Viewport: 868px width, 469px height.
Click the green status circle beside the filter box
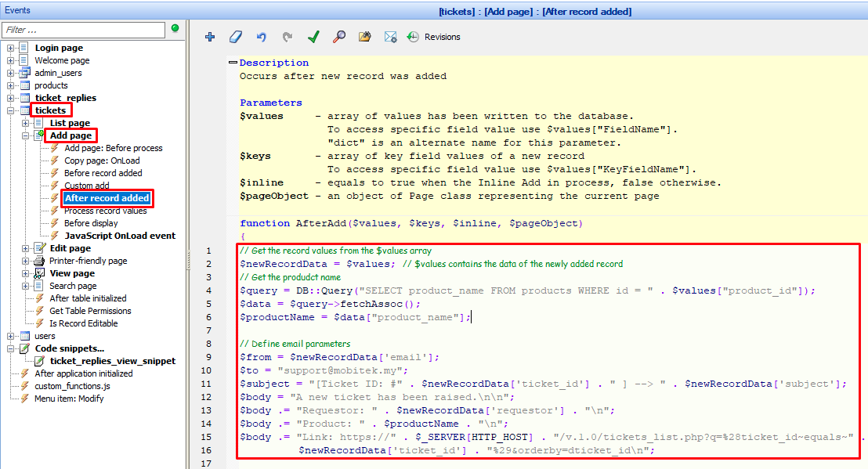click(x=175, y=29)
